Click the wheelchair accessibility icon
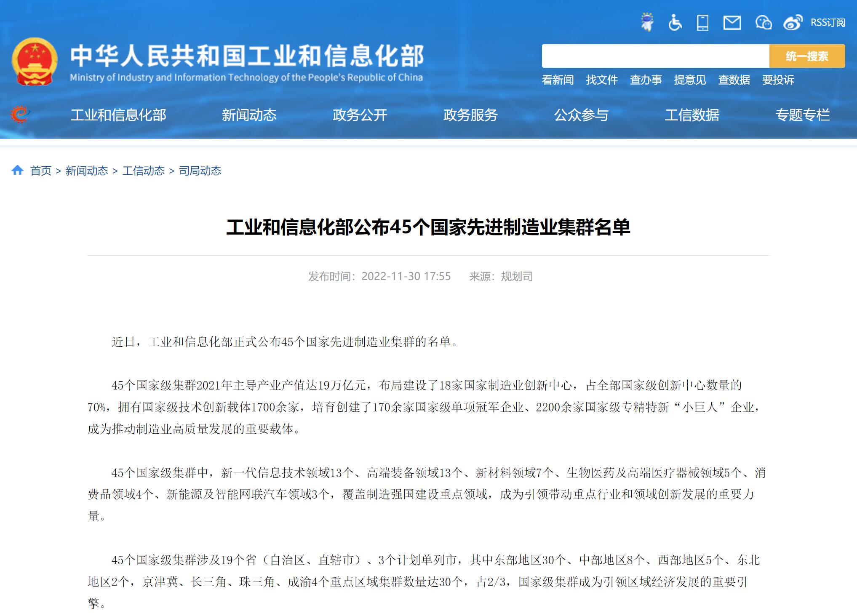 tap(675, 22)
